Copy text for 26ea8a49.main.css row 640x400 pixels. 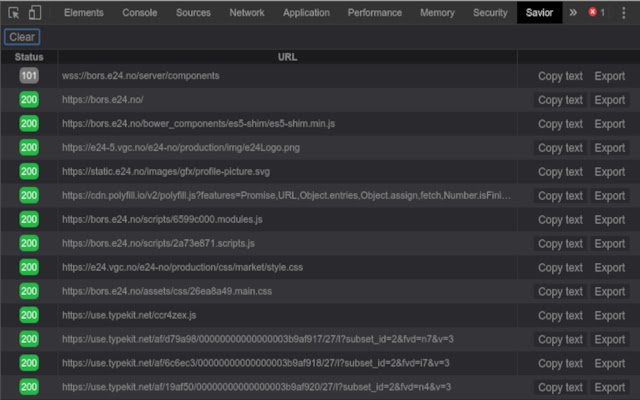pos(560,292)
